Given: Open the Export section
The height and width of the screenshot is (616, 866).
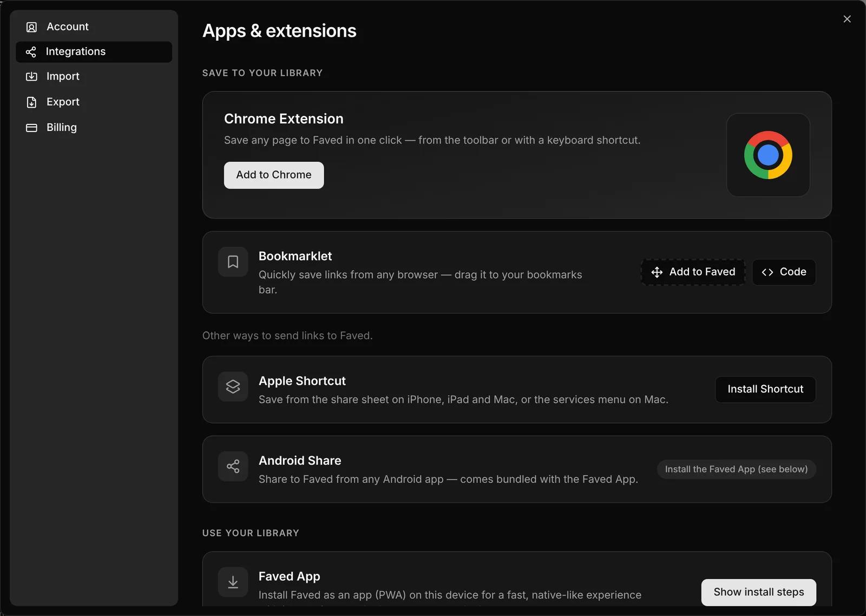Looking at the screenshot, I should point(94,102).
